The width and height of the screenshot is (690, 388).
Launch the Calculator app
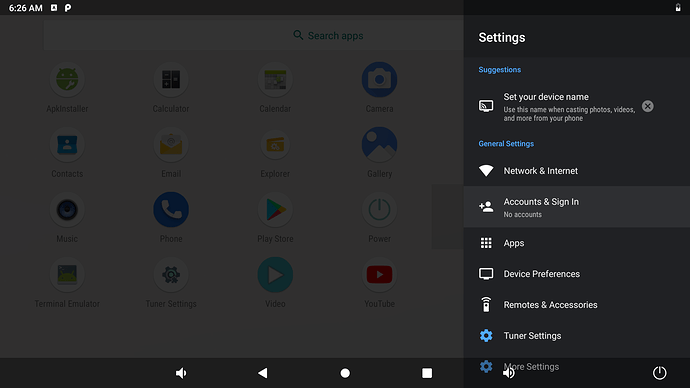click(x=171, y=80)
